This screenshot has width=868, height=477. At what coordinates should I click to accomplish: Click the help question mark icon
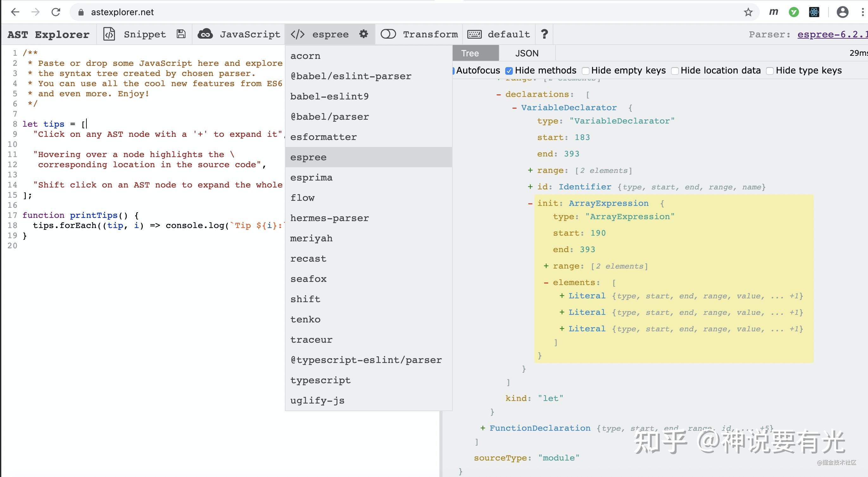coord(544,34)
